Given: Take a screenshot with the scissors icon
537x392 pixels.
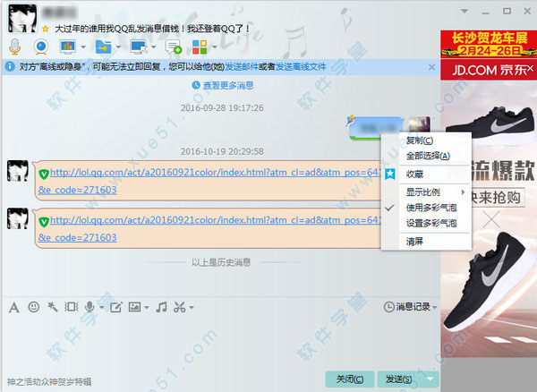Looking at the screenshot, I should pyautogui.click(x=180, y=307).
